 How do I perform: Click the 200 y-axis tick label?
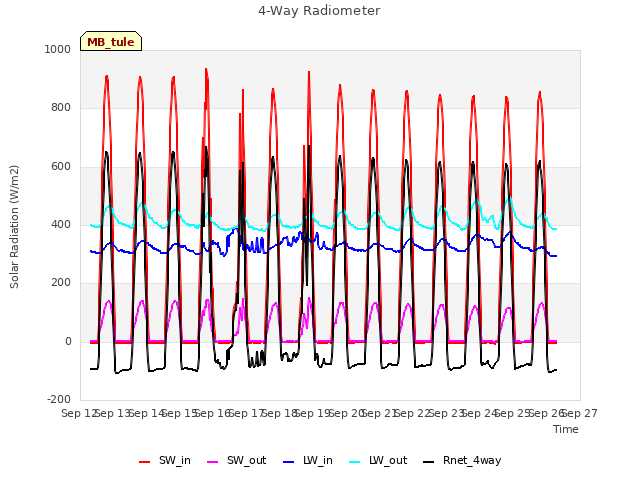[61, 283]
